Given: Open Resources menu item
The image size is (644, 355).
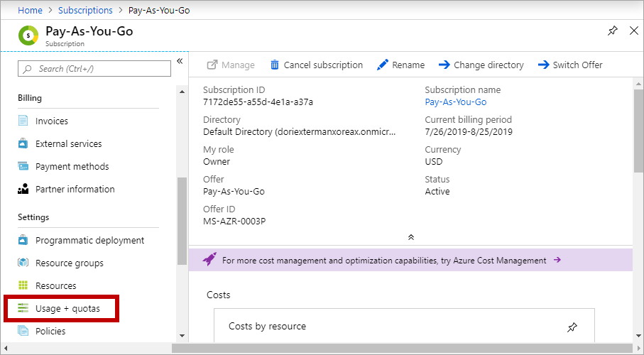Looking at the screenshot, I should (56, 285).
